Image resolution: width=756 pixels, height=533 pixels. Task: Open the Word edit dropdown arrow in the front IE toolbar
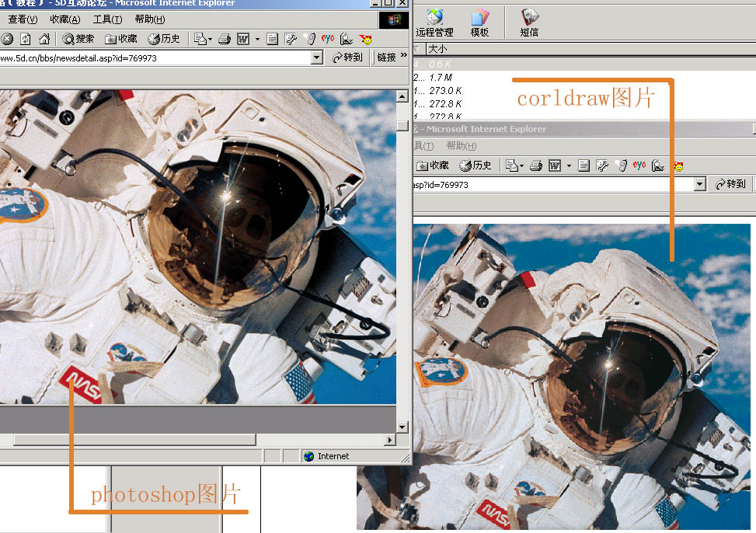257,39
